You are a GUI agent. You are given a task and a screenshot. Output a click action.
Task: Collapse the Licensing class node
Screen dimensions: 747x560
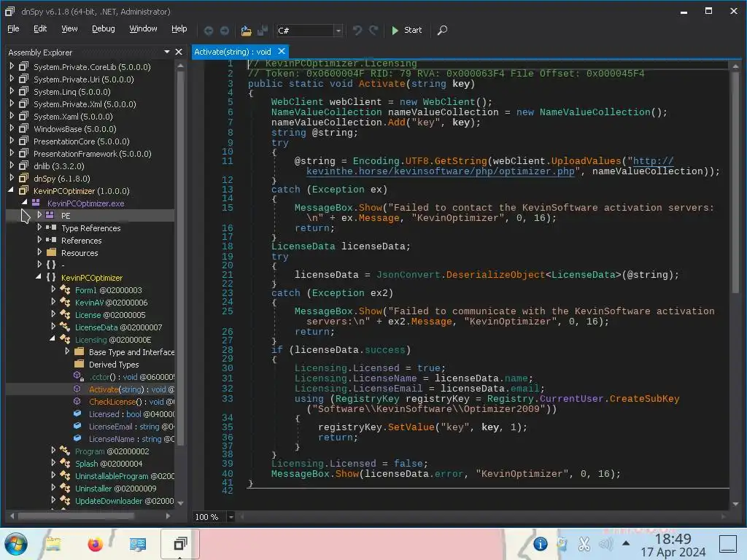point(53,339)
